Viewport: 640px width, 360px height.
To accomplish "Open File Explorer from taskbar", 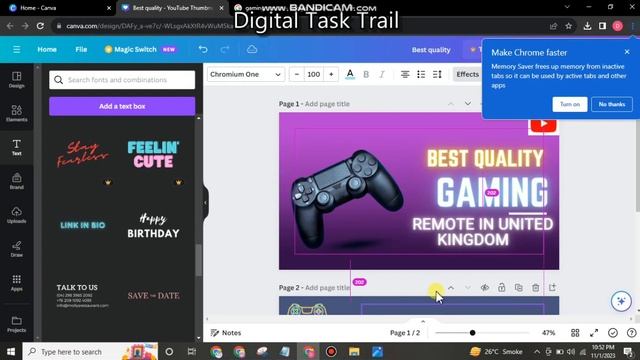I will 354,351.
